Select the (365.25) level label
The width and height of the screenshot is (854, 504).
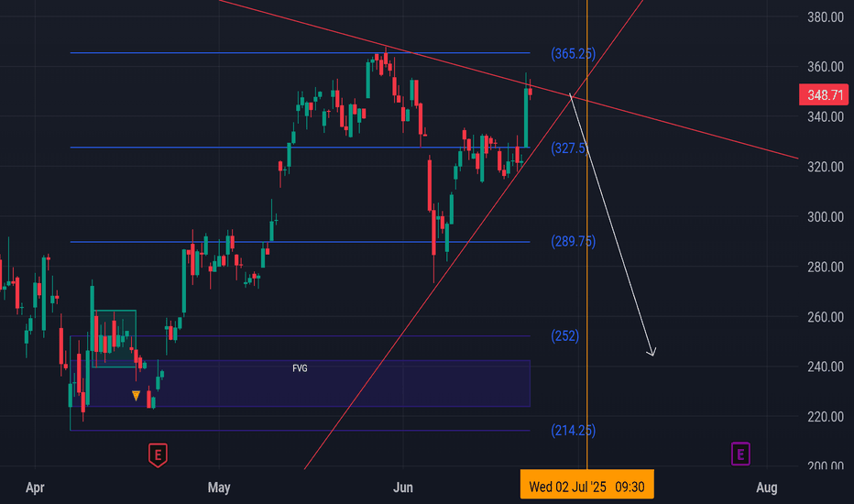[573, 53]
